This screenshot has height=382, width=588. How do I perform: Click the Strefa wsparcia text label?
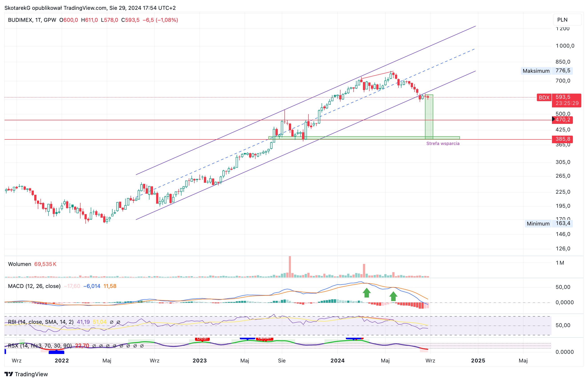pyautogui.click(x=443, y=144)
